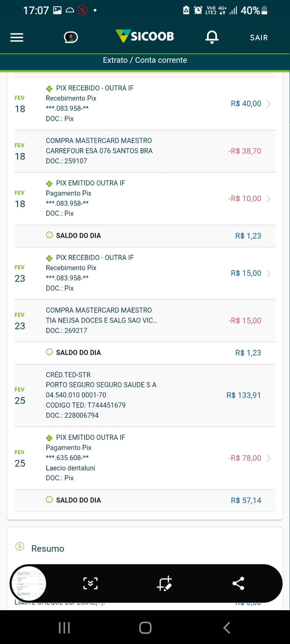Select the Carrefour Mastercard Maestro purchase entry

coord(145,151)
